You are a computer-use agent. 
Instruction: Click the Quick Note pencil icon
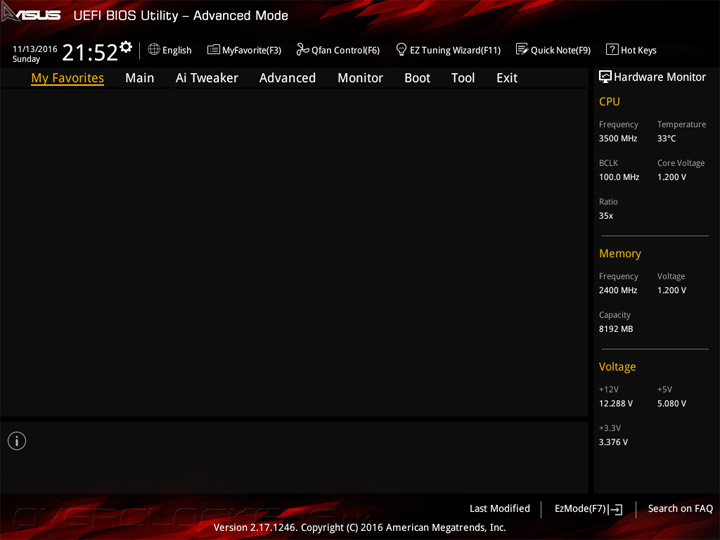(522, 49)
